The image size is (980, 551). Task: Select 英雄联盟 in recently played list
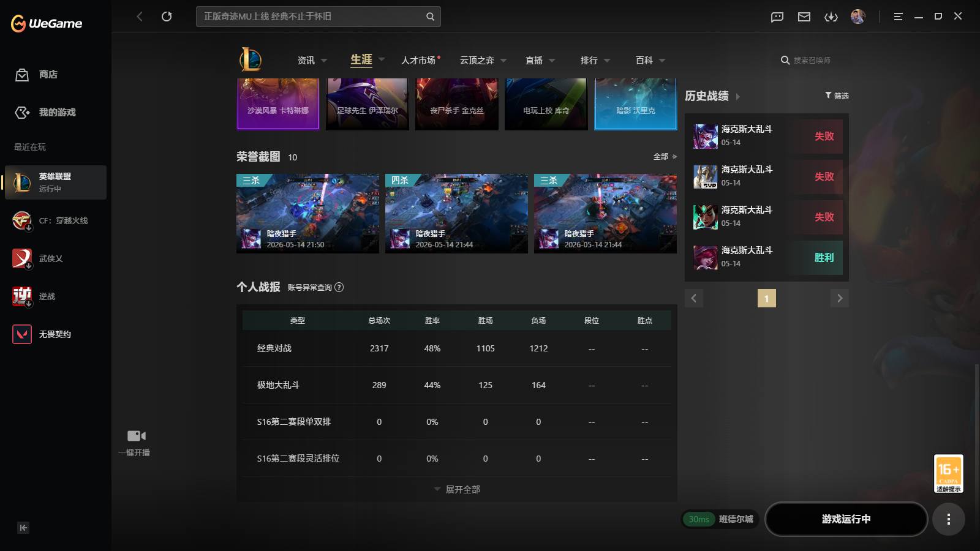tap(56, 182)
